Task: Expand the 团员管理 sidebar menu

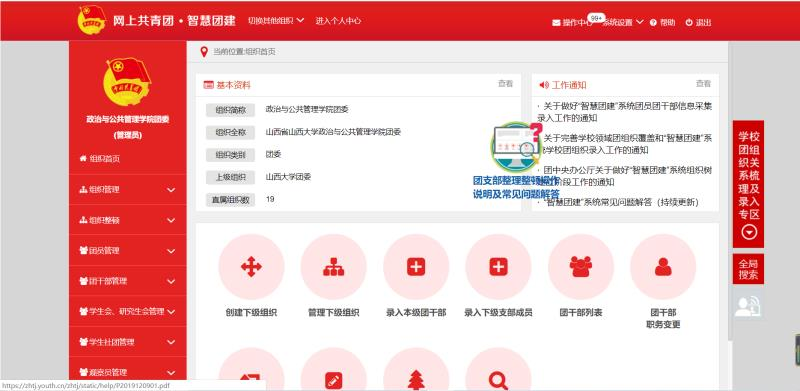Action: click(x=128, y=251)
